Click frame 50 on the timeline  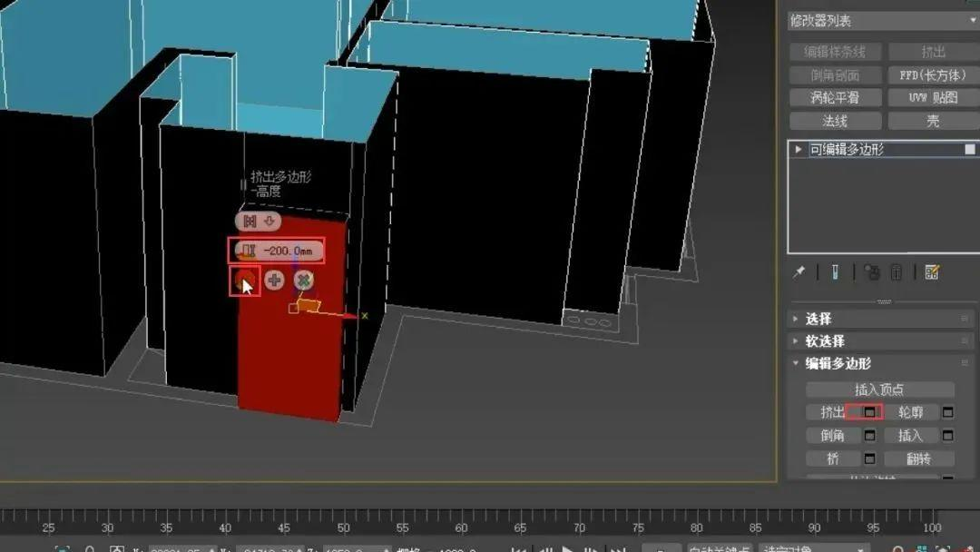point(344,527)
